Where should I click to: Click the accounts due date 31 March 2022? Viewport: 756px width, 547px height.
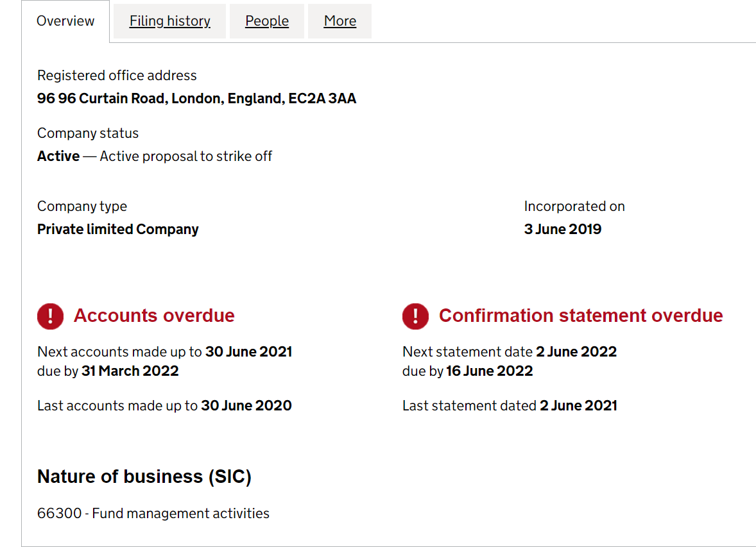[x=130, y=371]
